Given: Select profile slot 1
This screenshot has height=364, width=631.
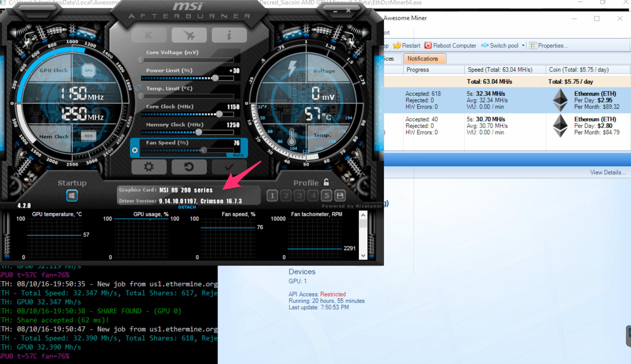Looking at the screenshot, I should (x=272, y=196).
